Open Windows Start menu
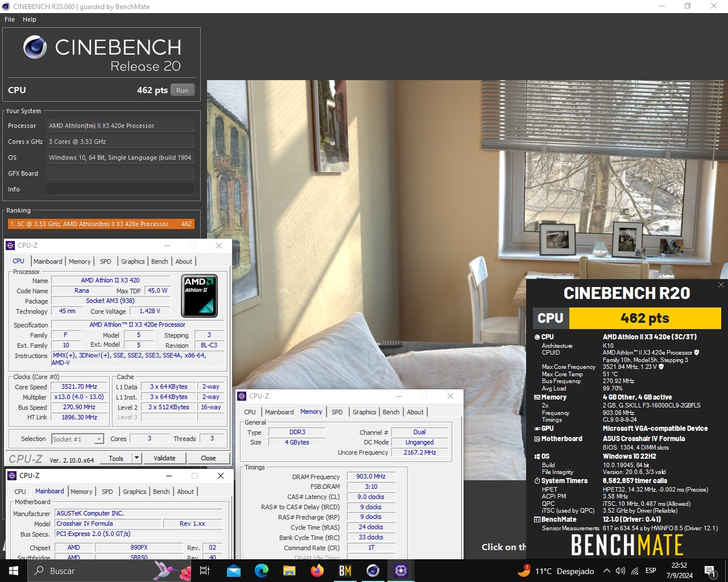The image size is (728, 582). (14, 571)
